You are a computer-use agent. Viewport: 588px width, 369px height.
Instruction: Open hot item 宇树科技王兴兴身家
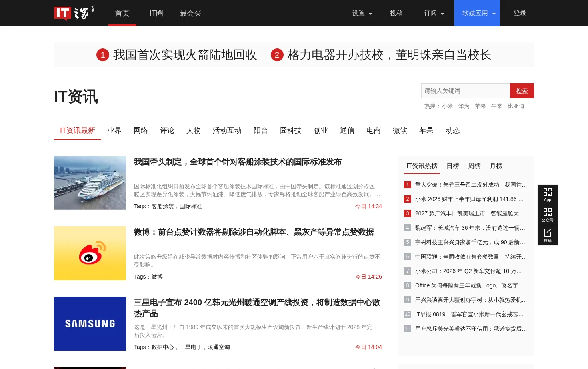coord(470,242)
